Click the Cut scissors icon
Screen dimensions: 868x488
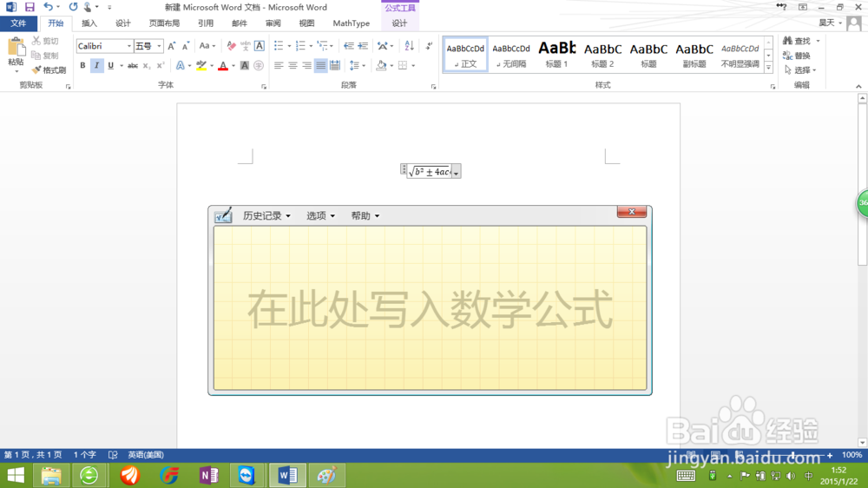[x=36, y=41]
